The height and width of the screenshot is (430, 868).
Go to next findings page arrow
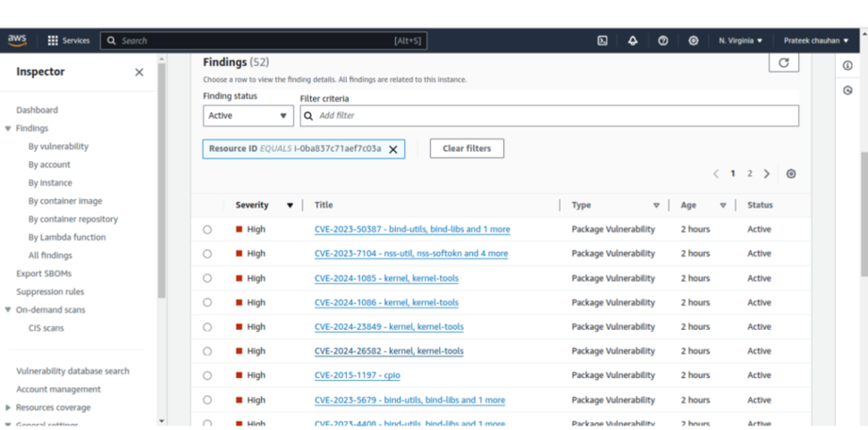coord(767,174)
